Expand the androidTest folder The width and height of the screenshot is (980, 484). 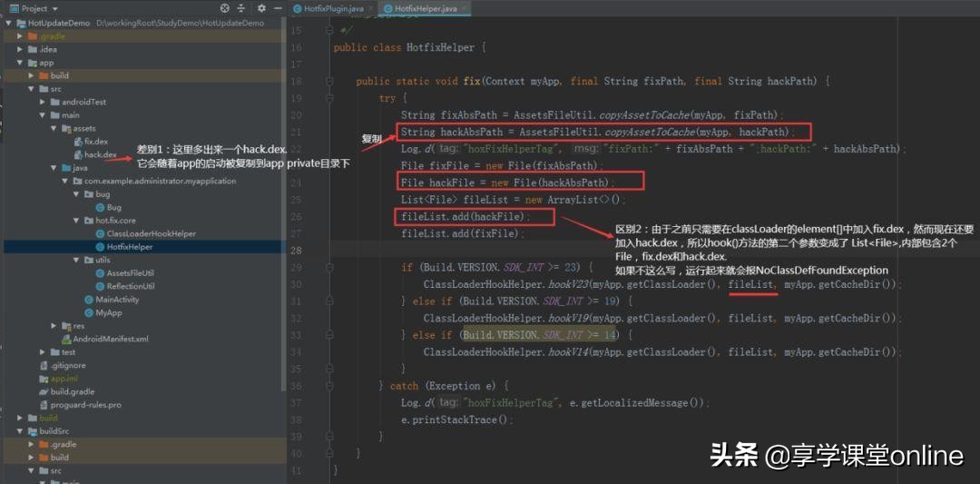click(x=42, y=102)
